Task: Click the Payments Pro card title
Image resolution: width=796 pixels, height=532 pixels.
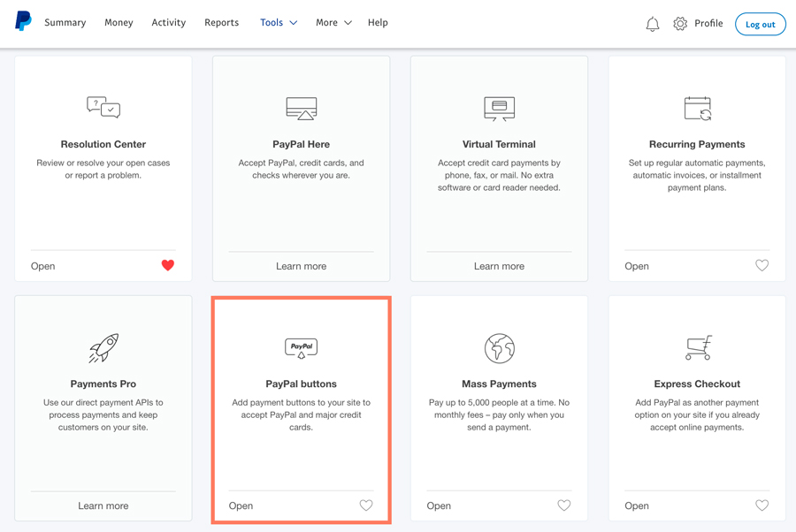Action: point(103,384)
